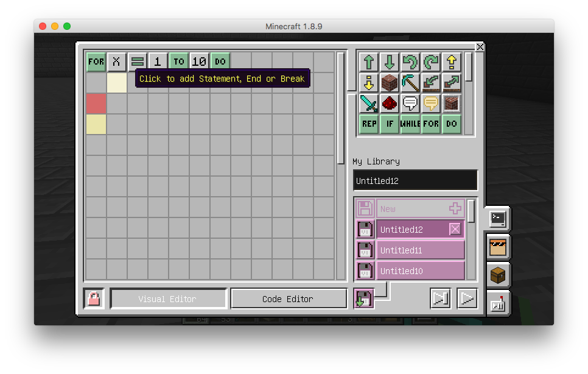Add the white speech bubble command
Viewport: 588px width, 374px height.
[410, 103]
